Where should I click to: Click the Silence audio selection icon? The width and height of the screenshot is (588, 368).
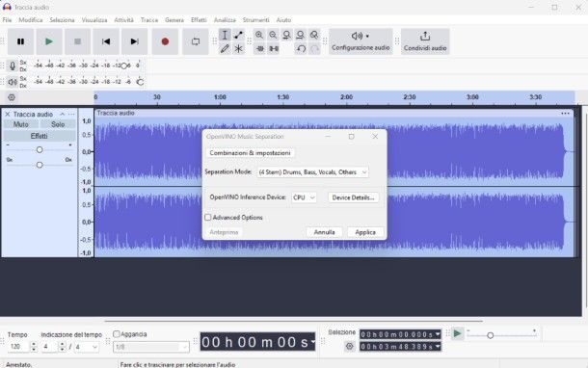click(x=274, y=49)
